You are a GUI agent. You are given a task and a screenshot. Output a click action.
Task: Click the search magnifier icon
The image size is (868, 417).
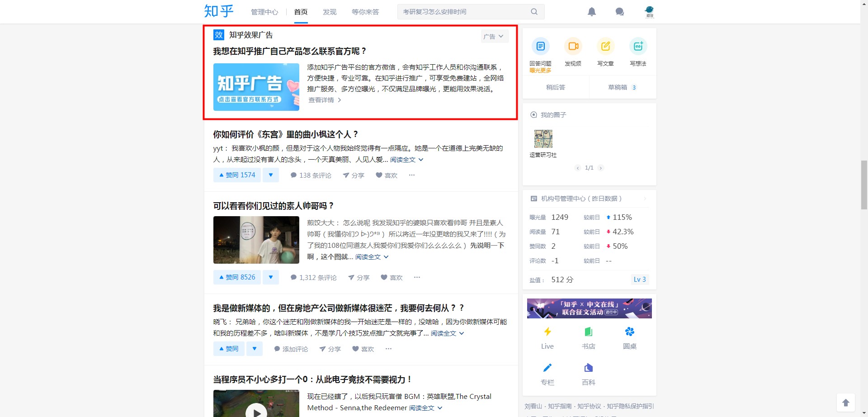click(534, 12)
